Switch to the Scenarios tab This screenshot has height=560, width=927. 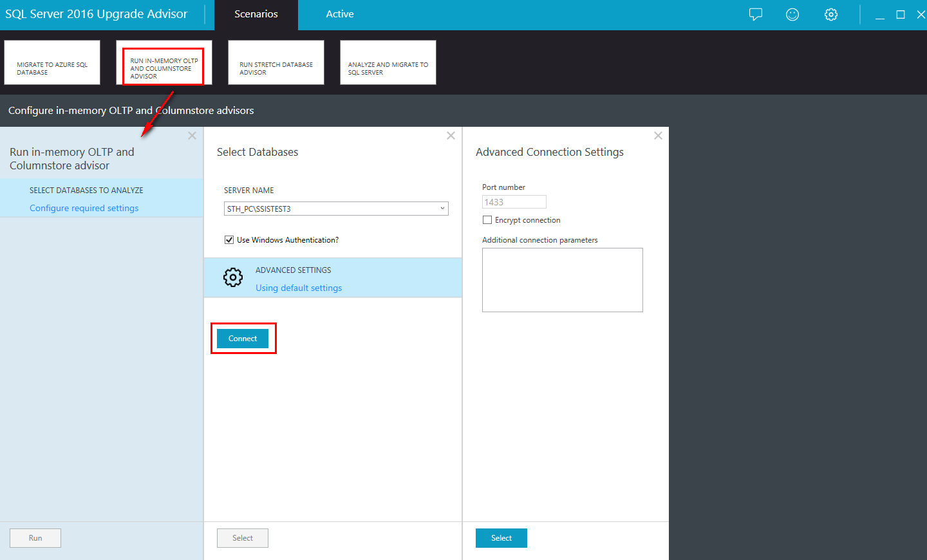pyautogui.click(x=256, y=14)
